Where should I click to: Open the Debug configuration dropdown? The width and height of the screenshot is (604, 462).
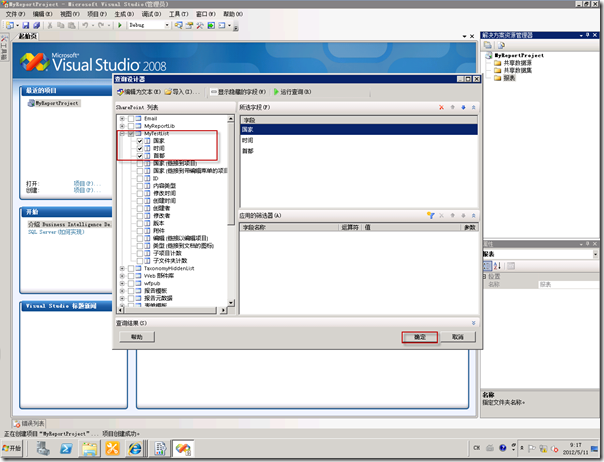coord(167,25)
